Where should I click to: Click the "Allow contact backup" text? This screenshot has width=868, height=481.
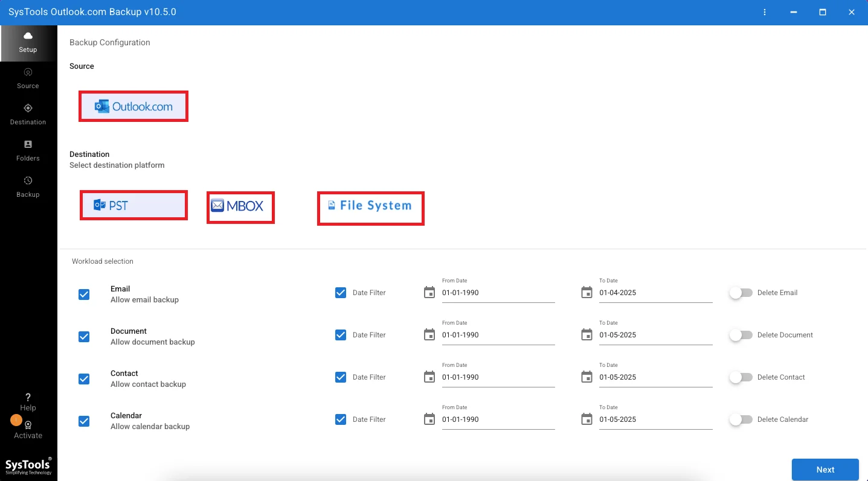pyautogui.click(x=148, y=384)
